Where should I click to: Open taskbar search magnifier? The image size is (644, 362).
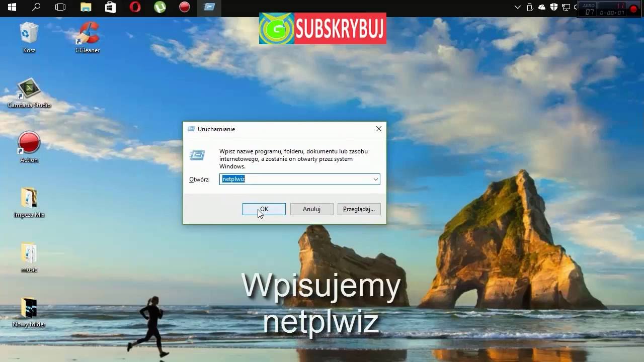[36, 7]
